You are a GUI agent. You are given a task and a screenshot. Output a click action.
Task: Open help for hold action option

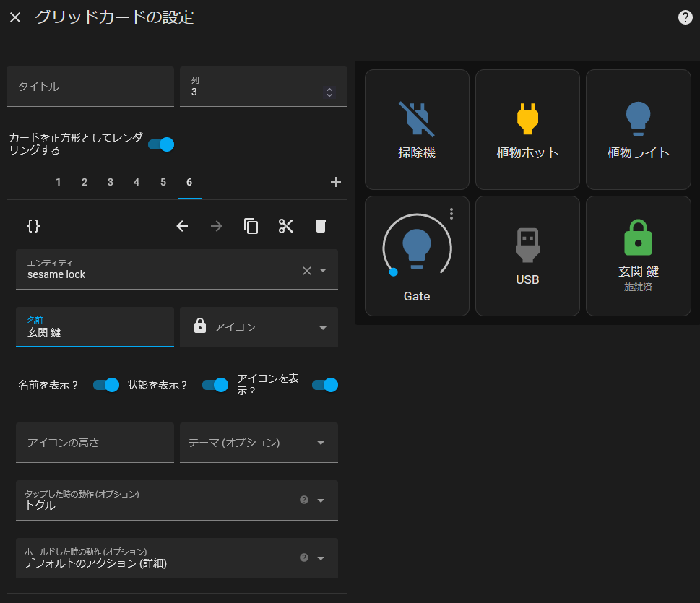304,558
